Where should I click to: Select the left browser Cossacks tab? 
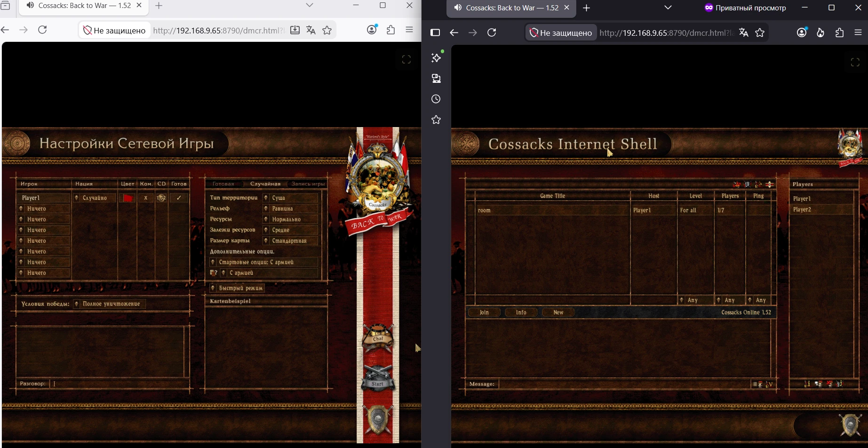tap(84, 7)
